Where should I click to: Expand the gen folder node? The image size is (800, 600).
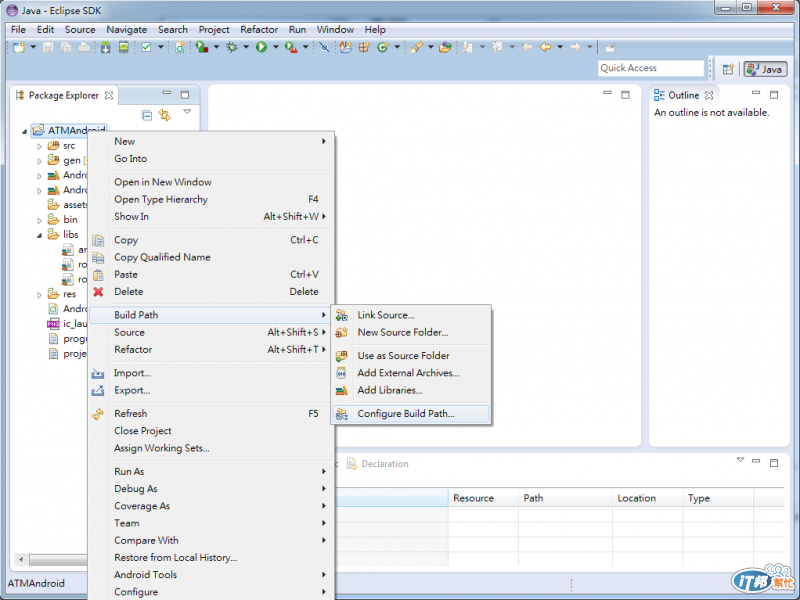[x=39, y=161]
